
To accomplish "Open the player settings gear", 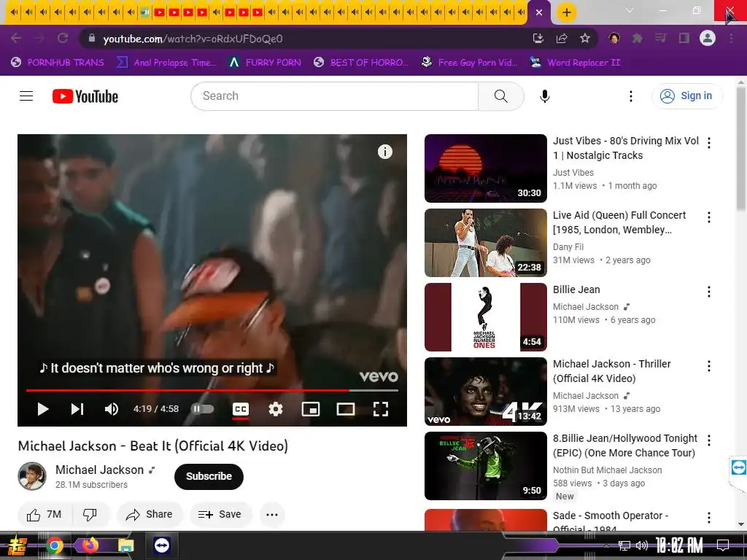I will click(275, 409).
